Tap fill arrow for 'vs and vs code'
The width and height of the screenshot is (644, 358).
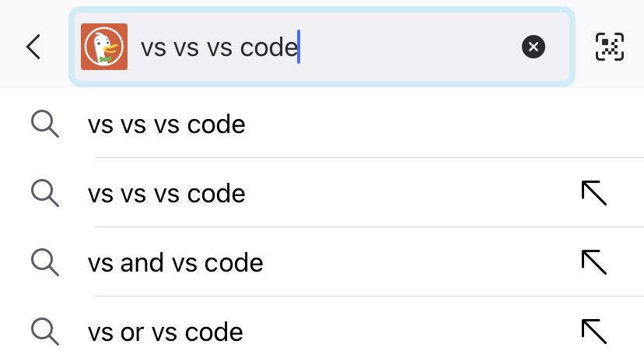coord(594,262)
